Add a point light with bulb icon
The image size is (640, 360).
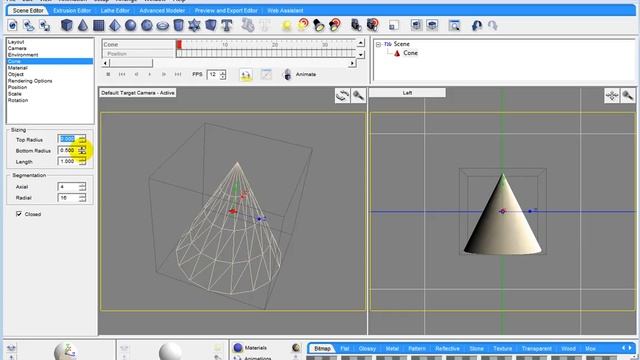click(x=287, y=25)
